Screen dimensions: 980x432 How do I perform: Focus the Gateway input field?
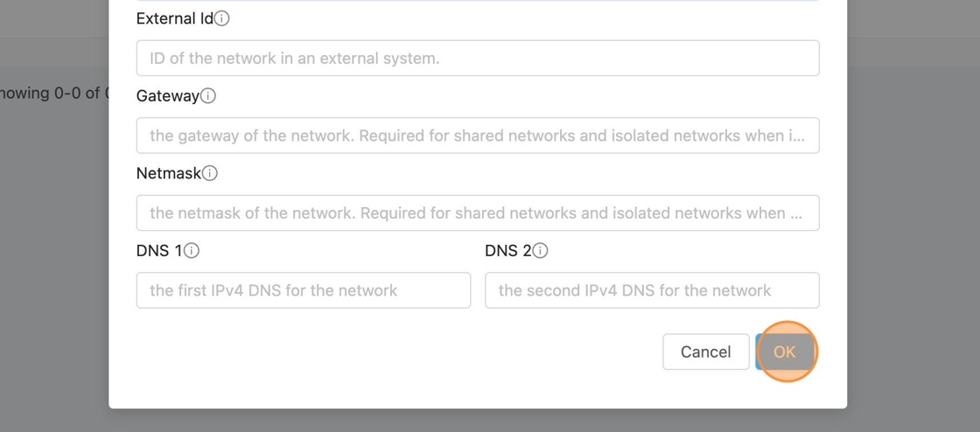tap(478, 136)
